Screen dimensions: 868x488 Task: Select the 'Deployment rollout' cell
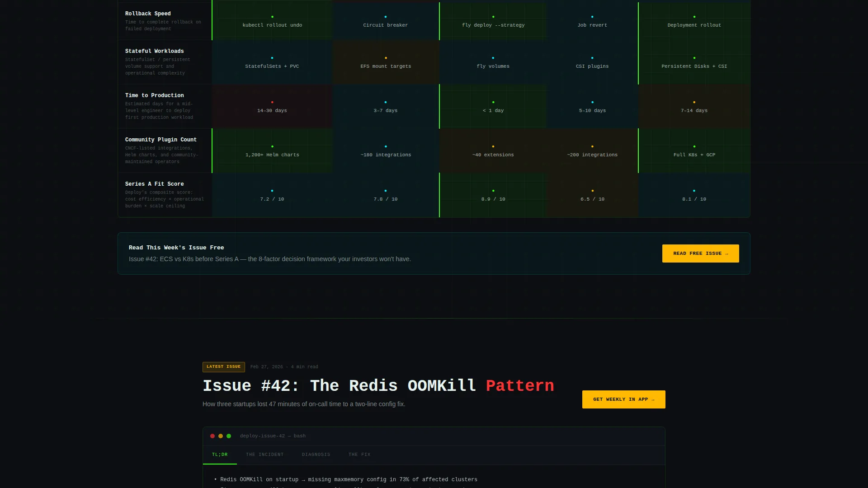click(x=694, y=21)
